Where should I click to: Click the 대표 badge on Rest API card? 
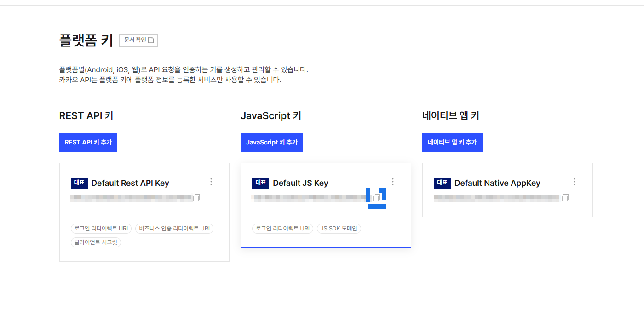[79, 183]
